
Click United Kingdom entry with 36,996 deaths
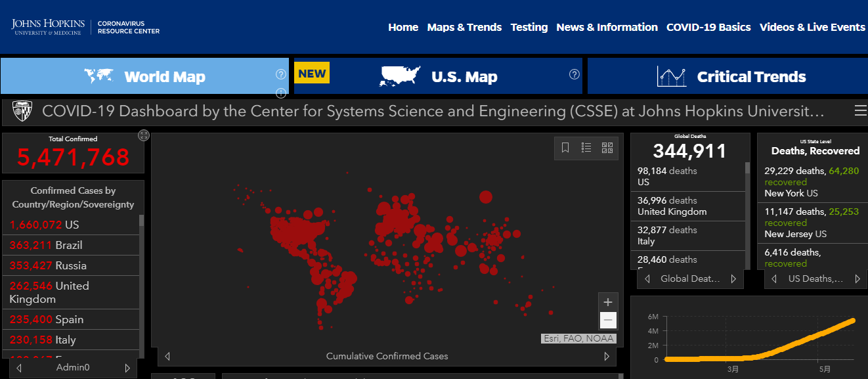click(689, 206)
